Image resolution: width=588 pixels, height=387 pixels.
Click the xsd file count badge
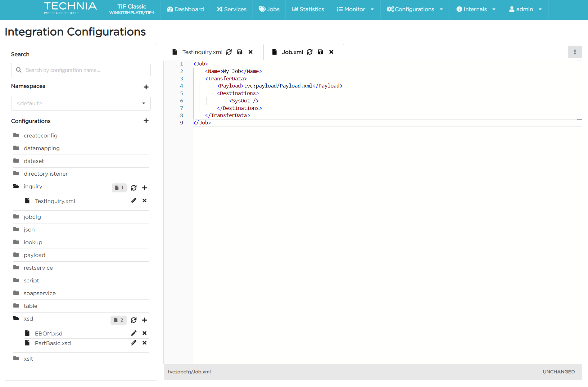[x=119, y=320]
